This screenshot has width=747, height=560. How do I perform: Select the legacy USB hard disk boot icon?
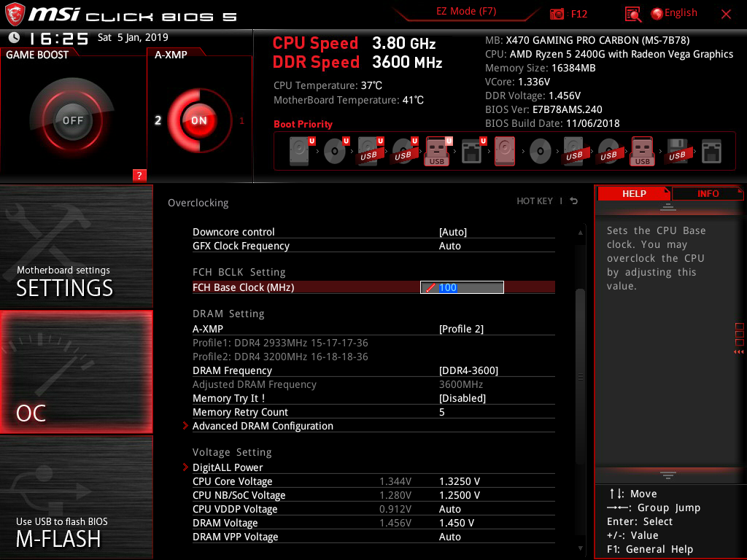(x=574, y=152)
